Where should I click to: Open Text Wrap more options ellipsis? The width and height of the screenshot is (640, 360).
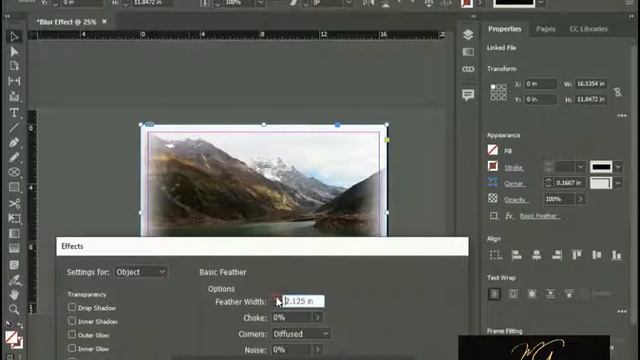click(x=622, y=311)
